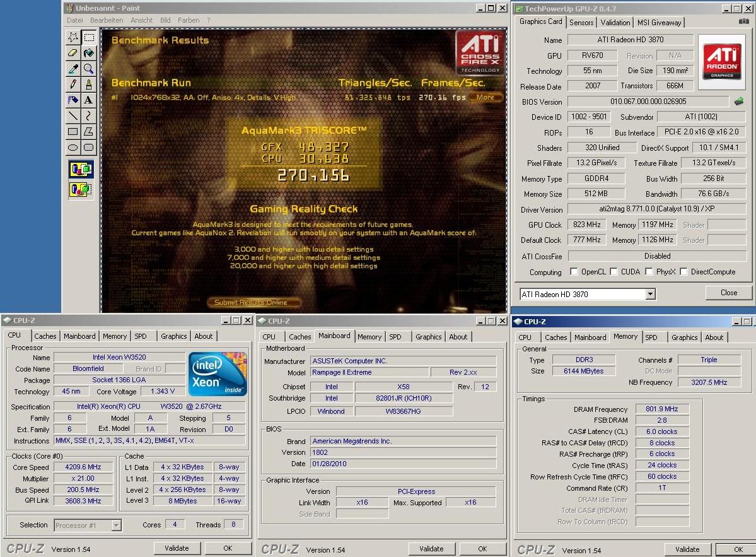
Task: Select the Text tool in Paint
Action: point(89,100)
